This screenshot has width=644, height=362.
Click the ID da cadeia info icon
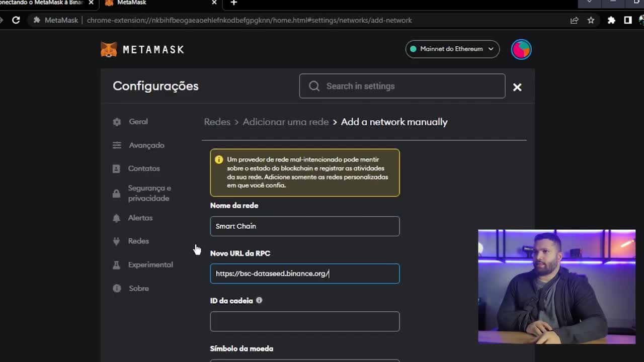[259, 301]
